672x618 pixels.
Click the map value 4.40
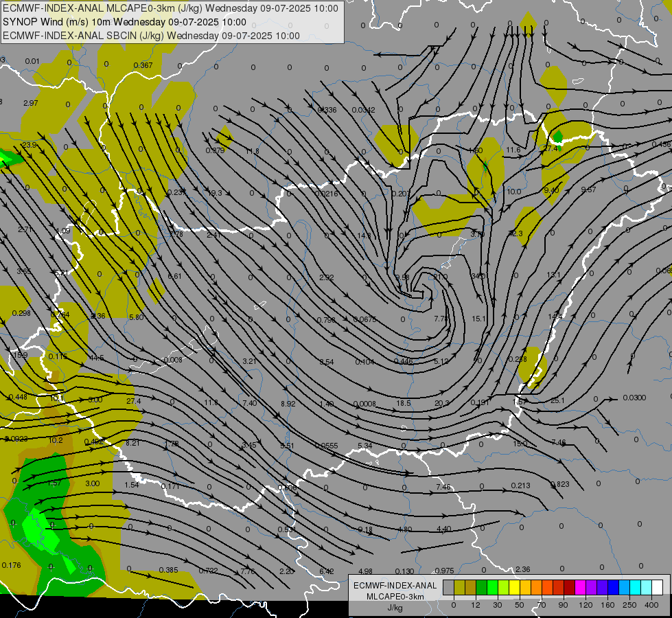pyautogui.click(x=443, y=529)
